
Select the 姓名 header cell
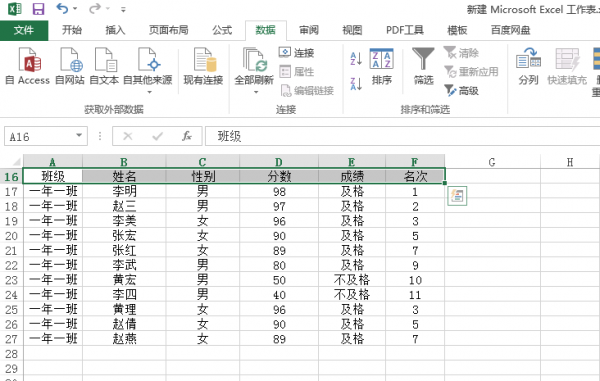pyautogui.click(x=124, y=176)
